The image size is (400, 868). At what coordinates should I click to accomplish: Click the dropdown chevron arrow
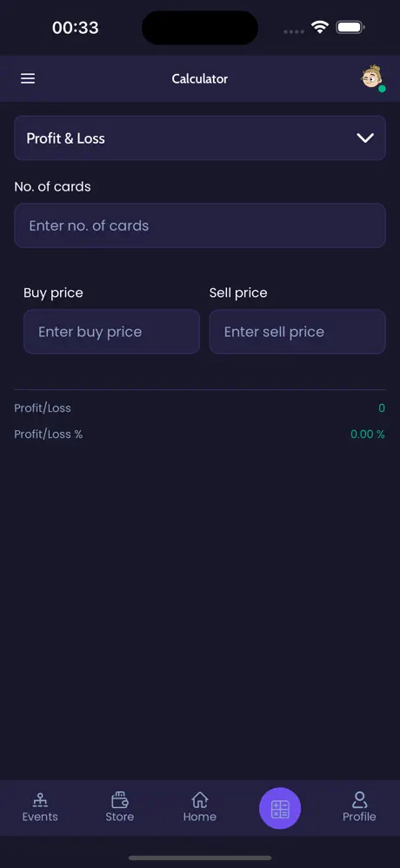[x=365, y=138]
